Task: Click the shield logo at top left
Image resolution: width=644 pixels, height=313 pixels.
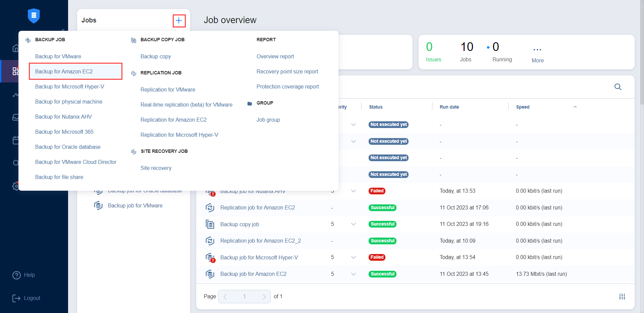Action: pyautogui.click(x=34, y=16)
